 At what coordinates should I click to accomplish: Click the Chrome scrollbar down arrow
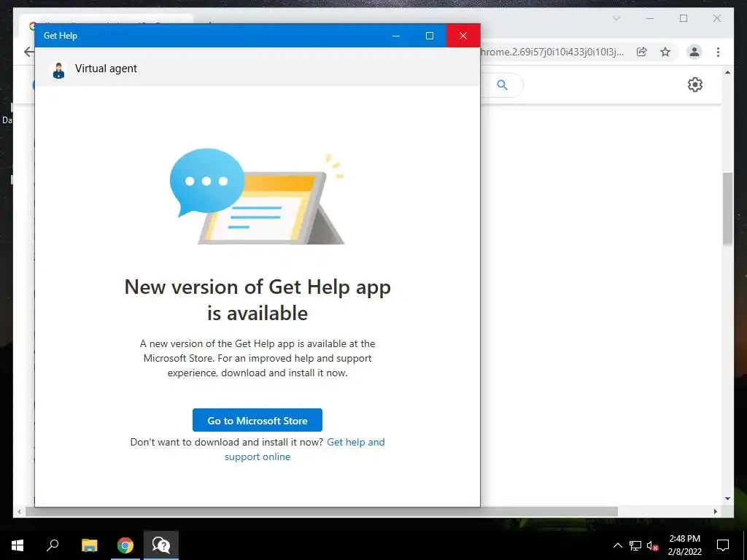coord(727,499)
